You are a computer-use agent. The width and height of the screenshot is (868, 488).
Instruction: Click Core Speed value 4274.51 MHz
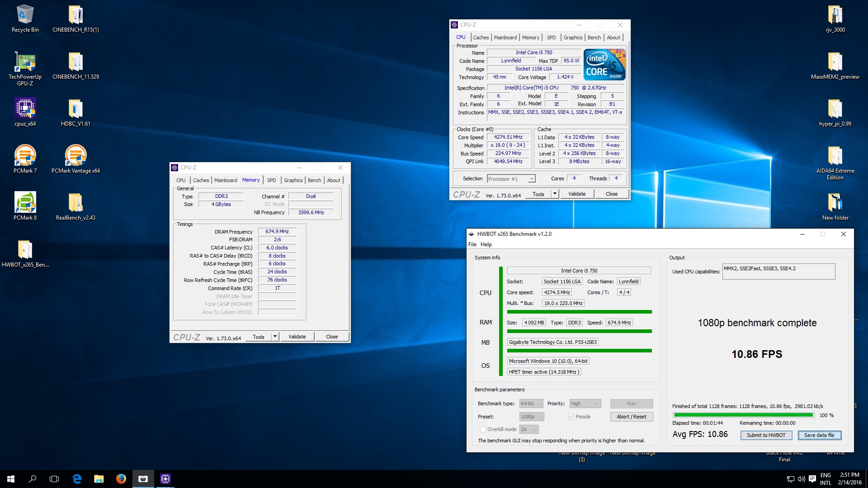(x=508, y=137)
